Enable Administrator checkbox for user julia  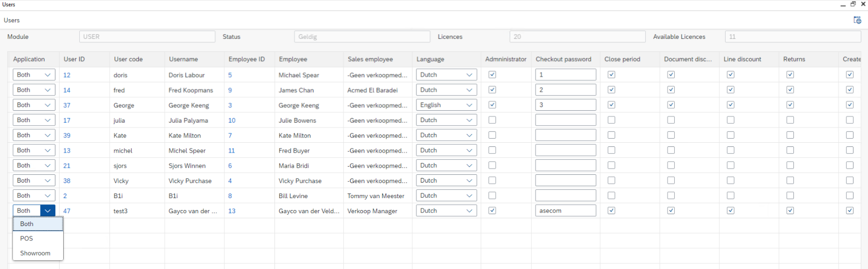pos(492,120)
